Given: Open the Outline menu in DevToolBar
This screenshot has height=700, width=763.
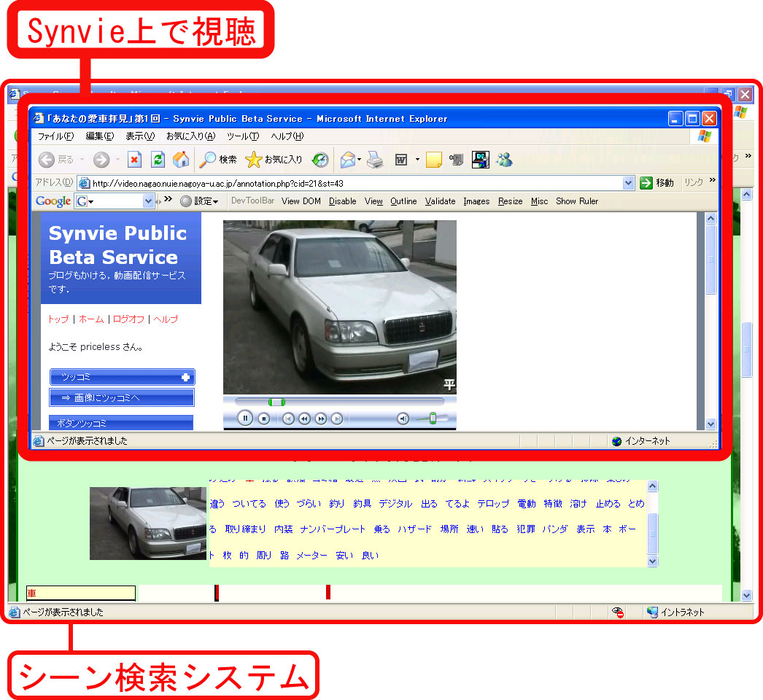Looking at the screenshot, I should tap(403, 201).
